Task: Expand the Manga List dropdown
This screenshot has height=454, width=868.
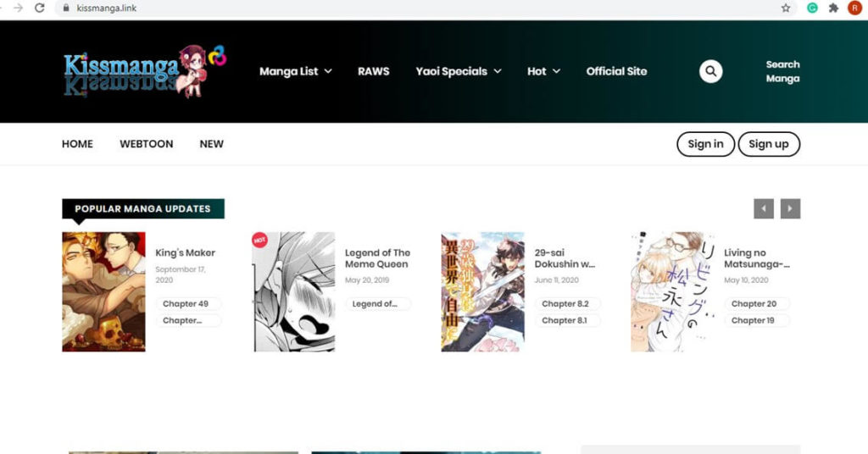Action: point(295,71)
